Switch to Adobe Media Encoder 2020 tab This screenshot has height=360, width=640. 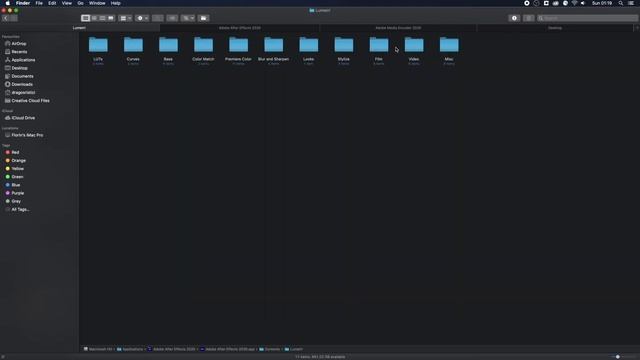pos(398,28)
